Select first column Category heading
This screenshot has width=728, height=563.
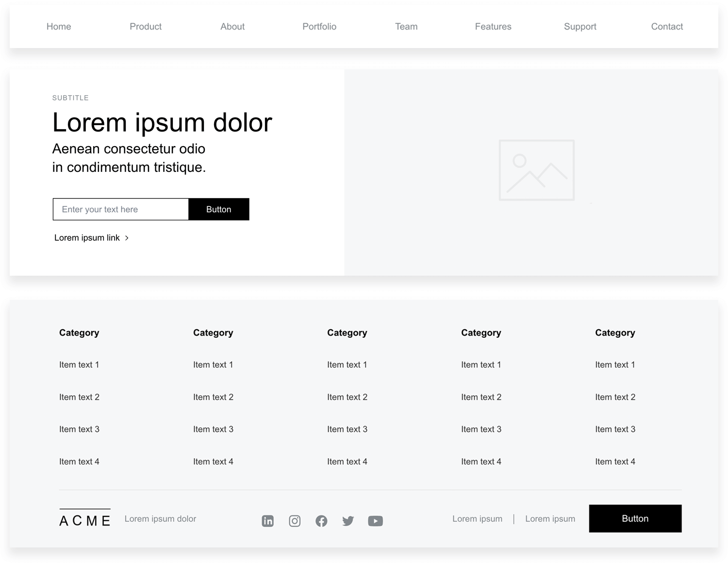click(79, 333)
